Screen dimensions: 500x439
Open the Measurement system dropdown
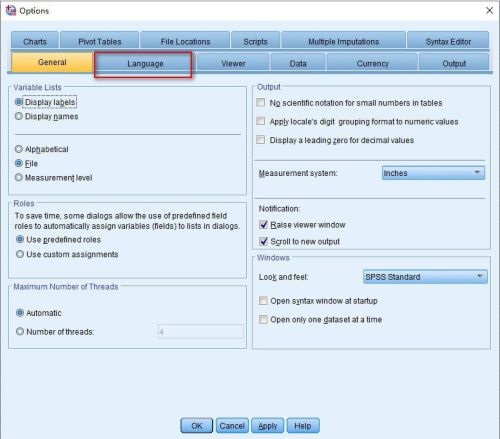[x=433, y=173]
